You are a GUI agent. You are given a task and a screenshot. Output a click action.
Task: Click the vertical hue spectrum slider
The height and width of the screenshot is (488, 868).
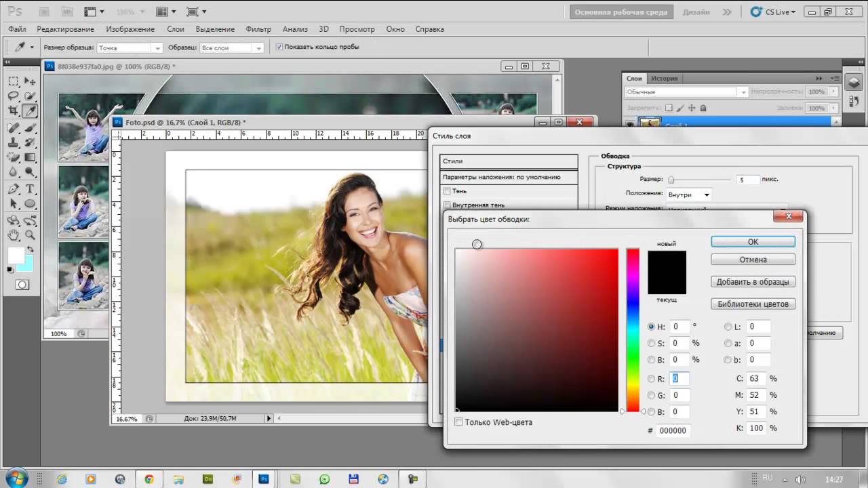633,330
